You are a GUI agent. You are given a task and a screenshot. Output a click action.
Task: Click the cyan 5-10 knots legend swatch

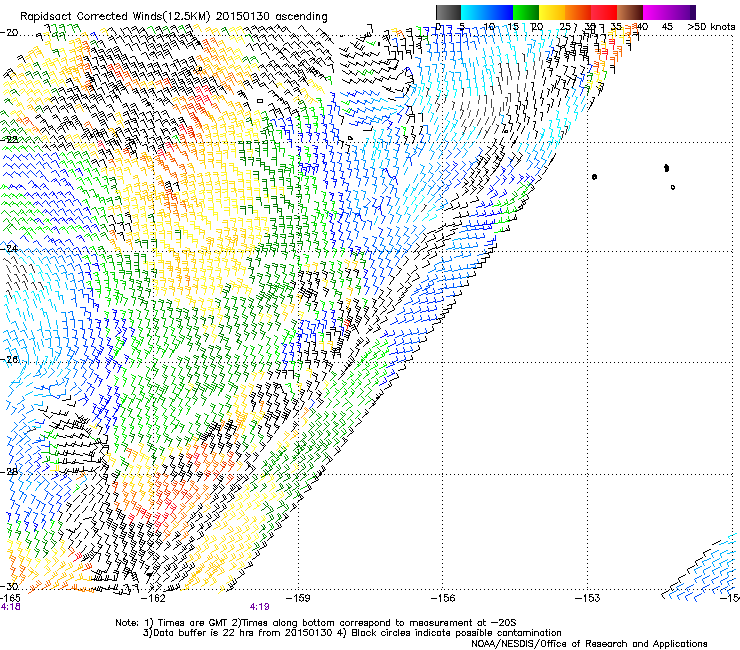click(x=474, y=12)
